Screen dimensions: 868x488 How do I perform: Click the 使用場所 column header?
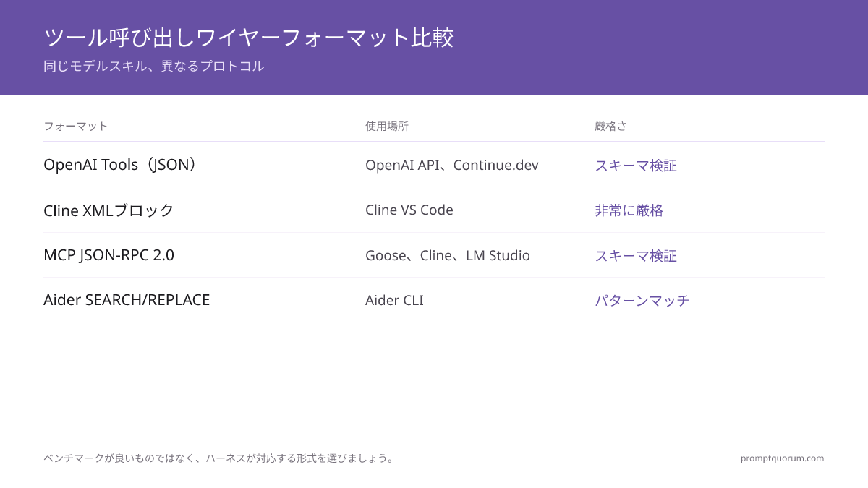tap(387, 126)
